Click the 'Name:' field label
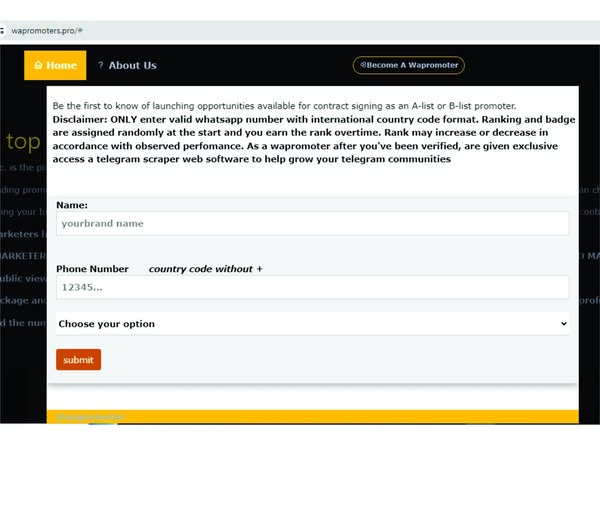Screen dimensions: 600x521 coord(72,205)
